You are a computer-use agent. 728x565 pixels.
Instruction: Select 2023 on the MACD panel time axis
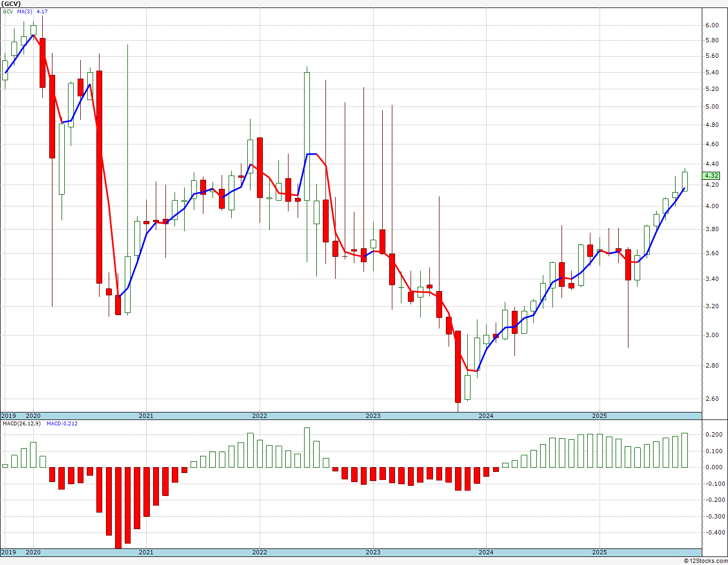click(x=373, y=552)
